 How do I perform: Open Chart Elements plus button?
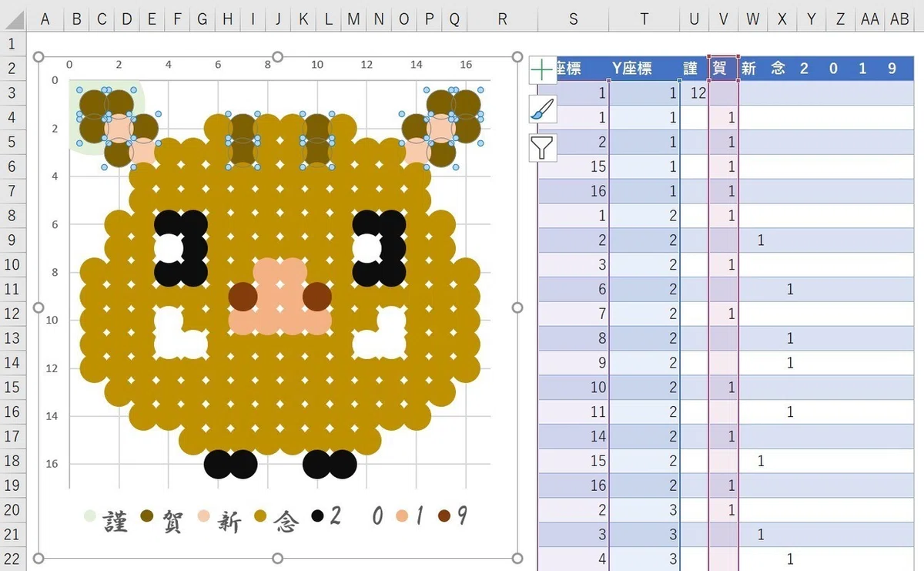tap(543, 70)
